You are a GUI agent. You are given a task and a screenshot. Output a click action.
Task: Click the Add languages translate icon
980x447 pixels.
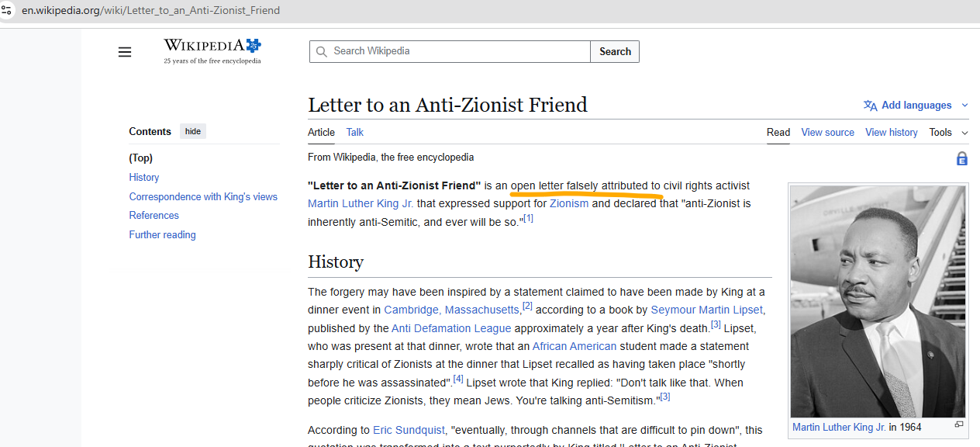click(870, 106)
